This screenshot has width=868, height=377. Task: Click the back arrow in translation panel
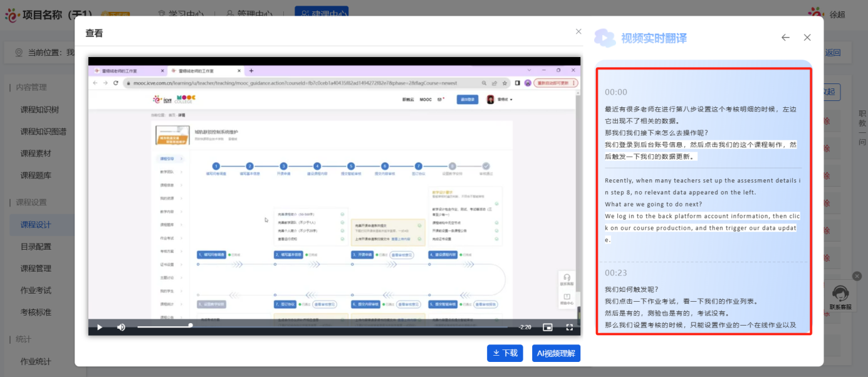pyautogui.click(x=785, y=38)
